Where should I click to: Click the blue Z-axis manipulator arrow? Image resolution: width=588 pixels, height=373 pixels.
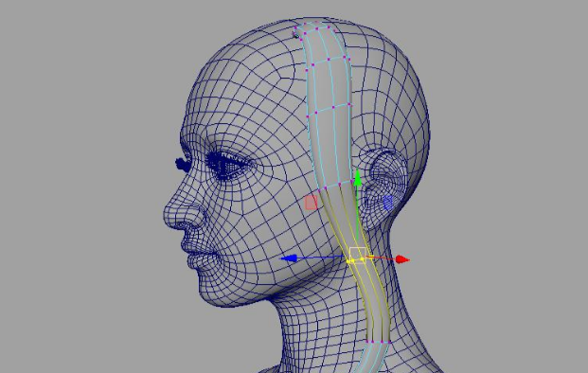pos(290,258)
